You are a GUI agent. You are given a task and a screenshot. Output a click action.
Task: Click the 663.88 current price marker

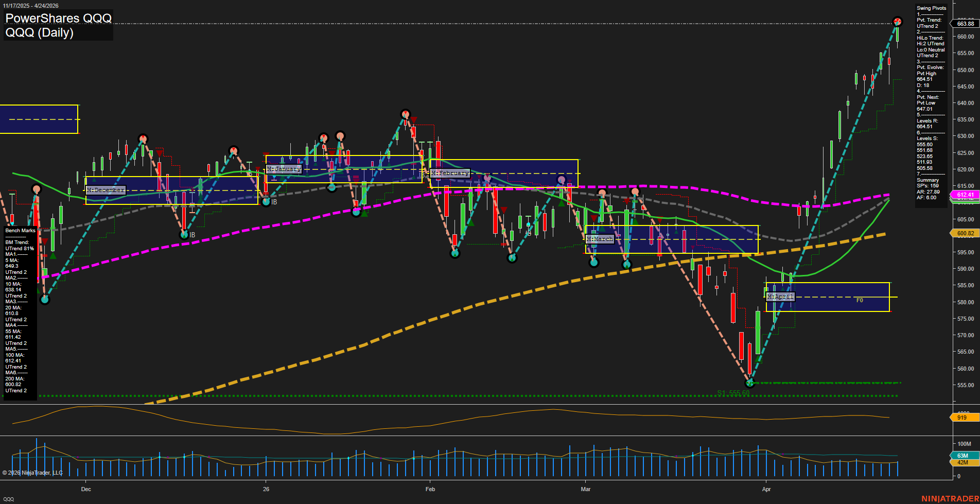click(965, 24)
